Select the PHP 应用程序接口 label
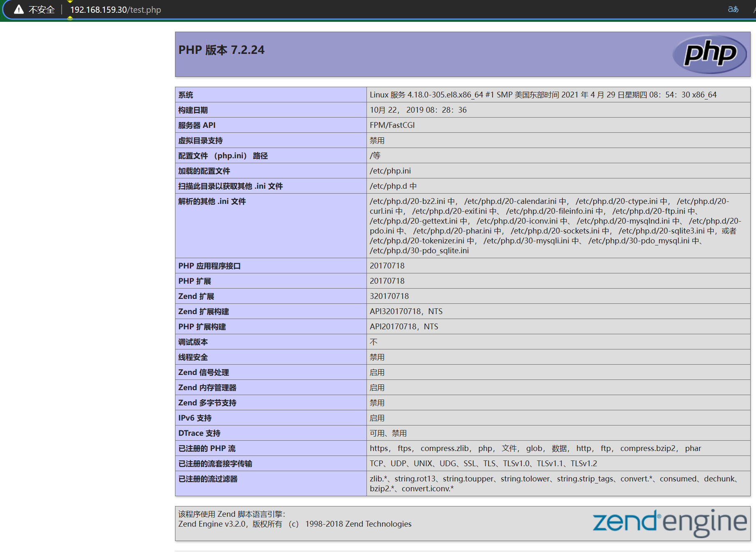Image resolution: width=756 pixels, height=555 pixels. pyautogui.click(x=210, y=266)
